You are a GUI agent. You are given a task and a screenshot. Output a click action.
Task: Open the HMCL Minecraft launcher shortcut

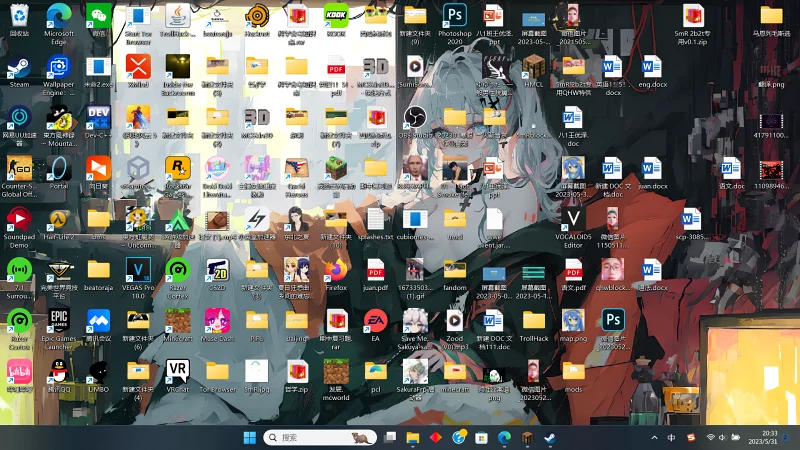click(x=534, y=72)
